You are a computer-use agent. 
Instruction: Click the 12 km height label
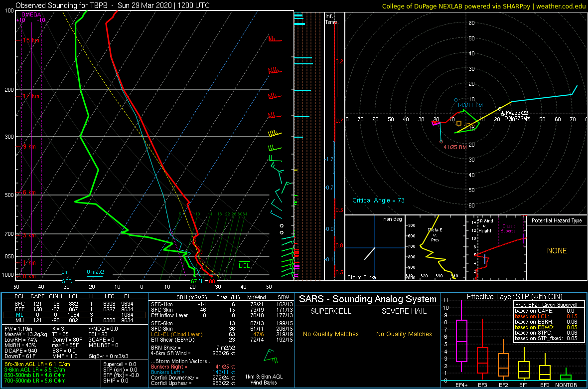[x=31, y=96]
